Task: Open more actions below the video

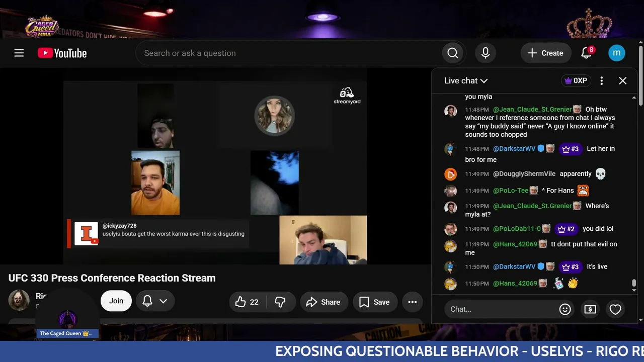Action: (413, 302)
